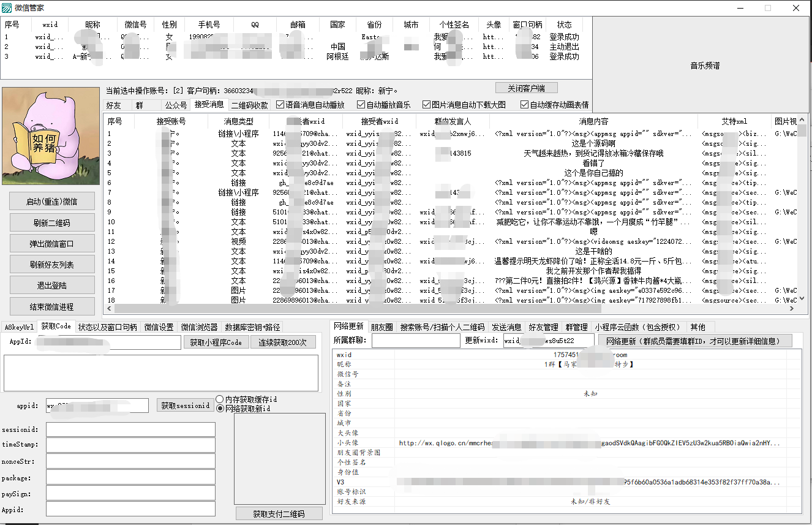
Task: Click the 结束微信进程 button
Action: [x=52, y=306]
